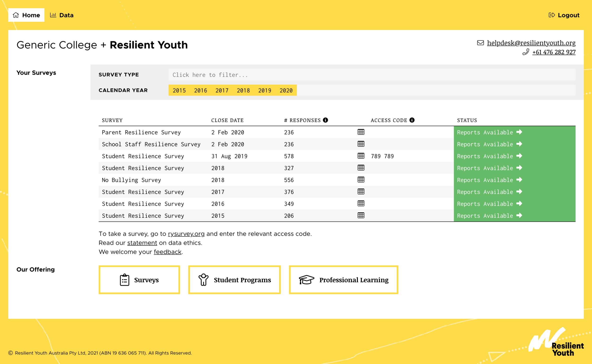592x364 pixels.
Task: Select the Home tab
Action: 26,15
